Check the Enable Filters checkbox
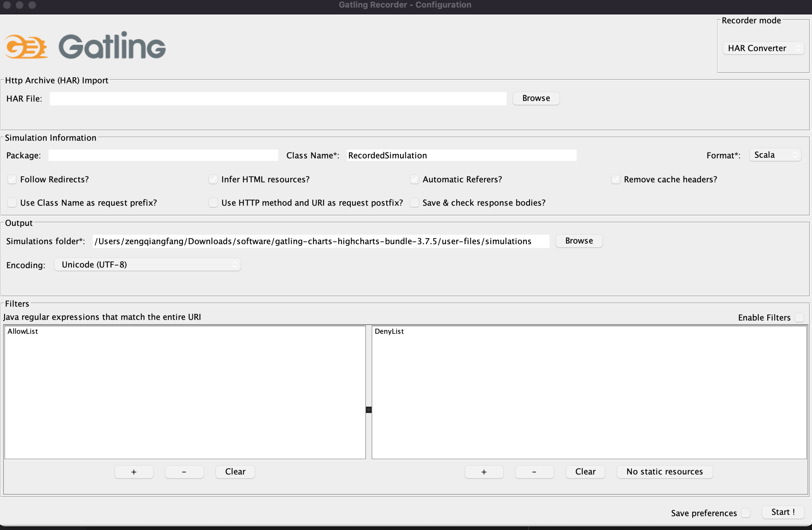812x530 pixels. pos(799,317)
